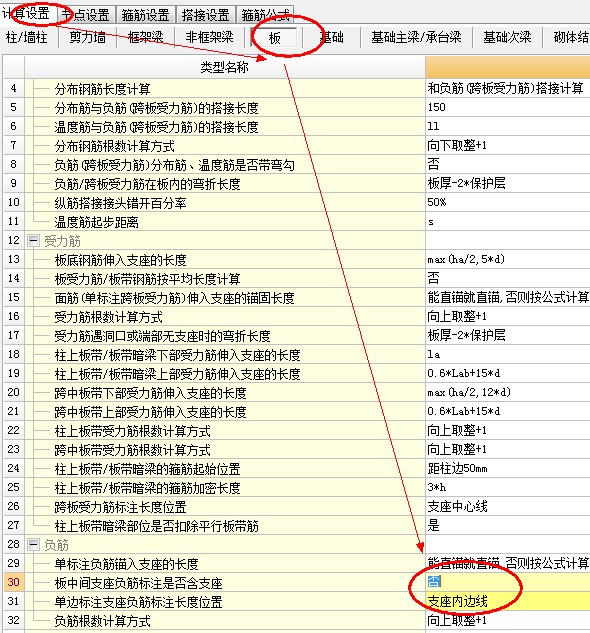This screenshot has height=633, width=590.
Task: Click row number 12 header
Action: pos(13,241)
